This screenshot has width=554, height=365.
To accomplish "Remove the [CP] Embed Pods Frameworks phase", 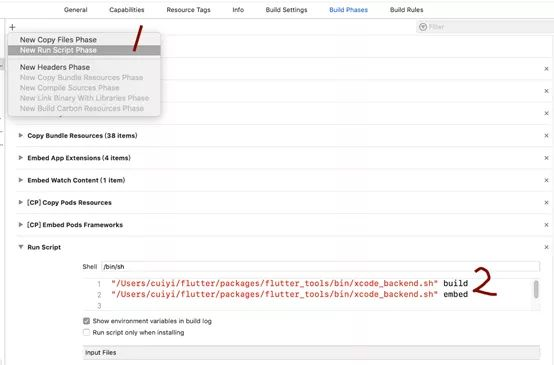I will click(x=546, y=225).
